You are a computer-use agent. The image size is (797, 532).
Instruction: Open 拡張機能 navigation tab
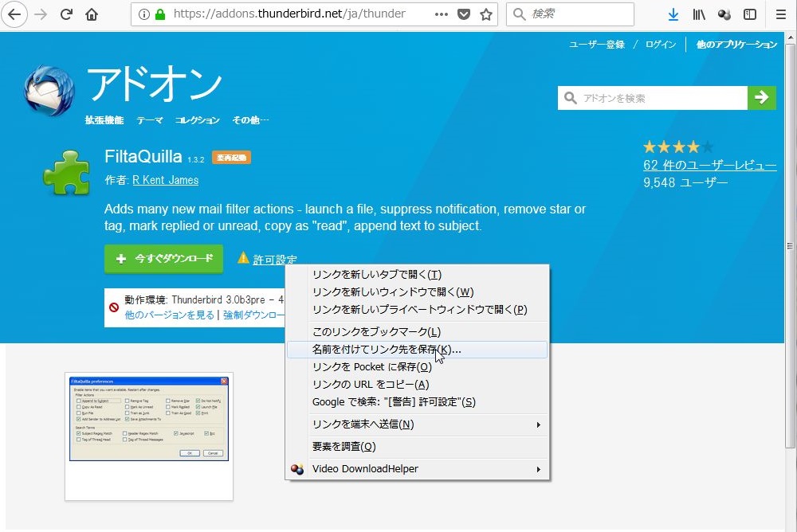pyautogui.click(x=104, y=120)
